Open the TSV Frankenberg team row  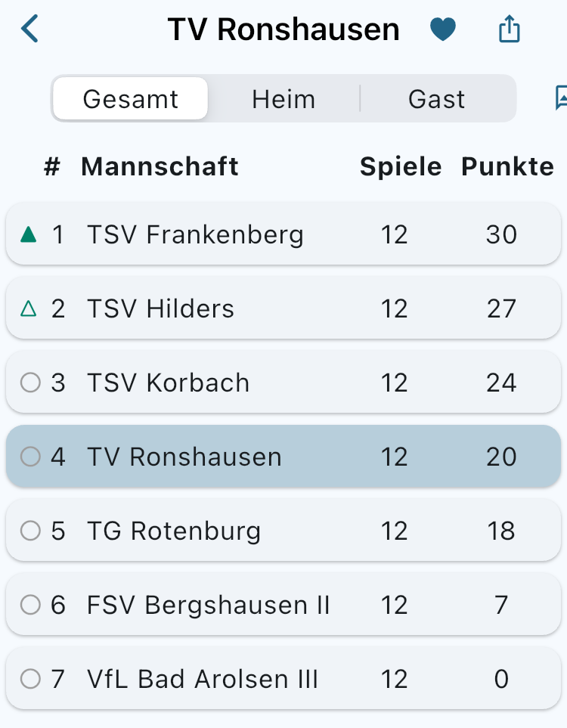[x=195, y=234]
